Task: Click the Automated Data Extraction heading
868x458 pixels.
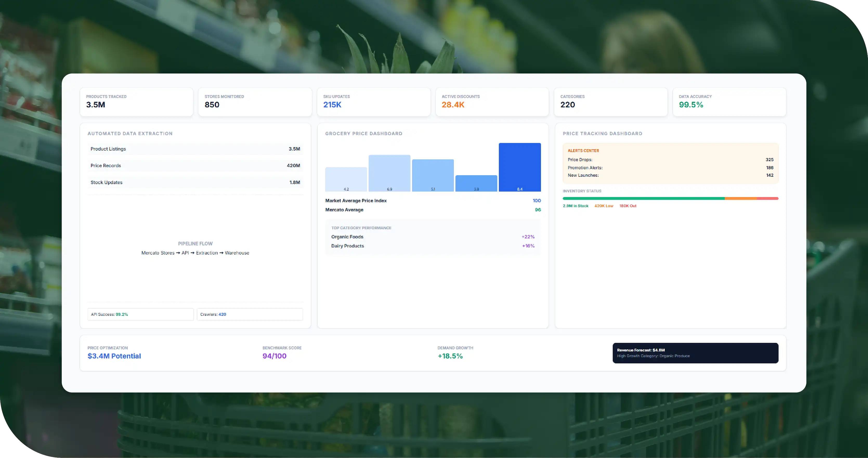Action: pos(130,134)
